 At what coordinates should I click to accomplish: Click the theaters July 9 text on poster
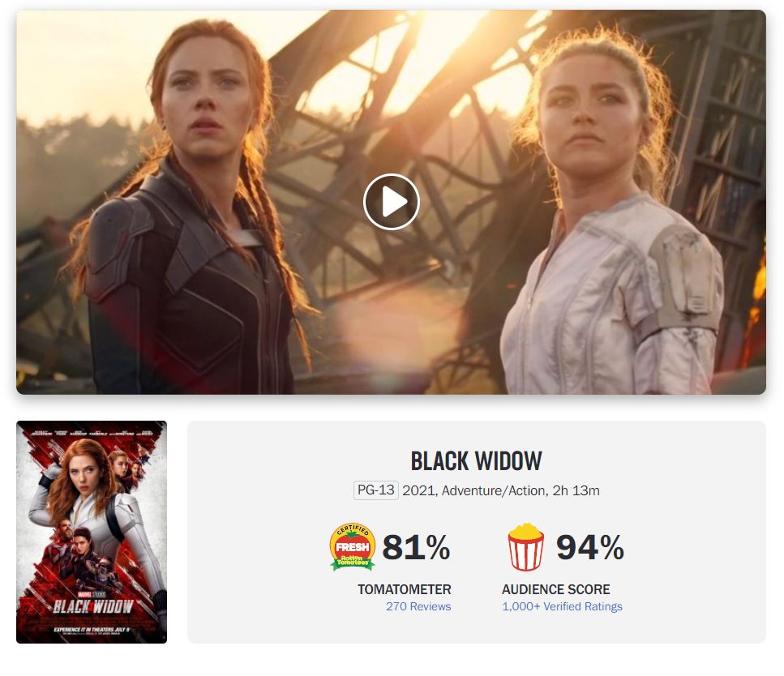coord(92,629)
